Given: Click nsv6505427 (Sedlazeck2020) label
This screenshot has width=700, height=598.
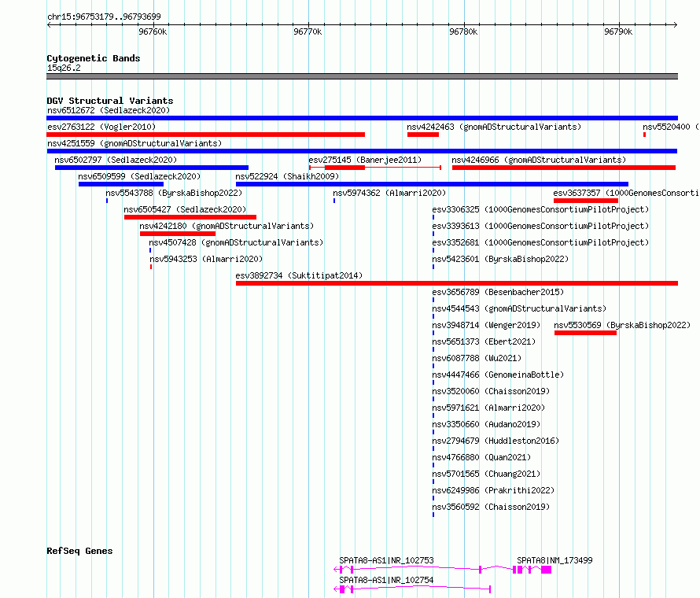Looking at the screenshot, I should click(185, 209).
